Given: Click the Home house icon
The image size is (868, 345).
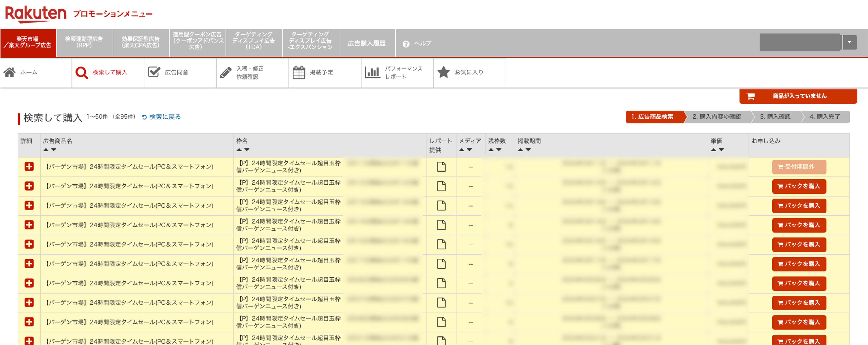Looking at the screenshot, I should pos(9,72).
